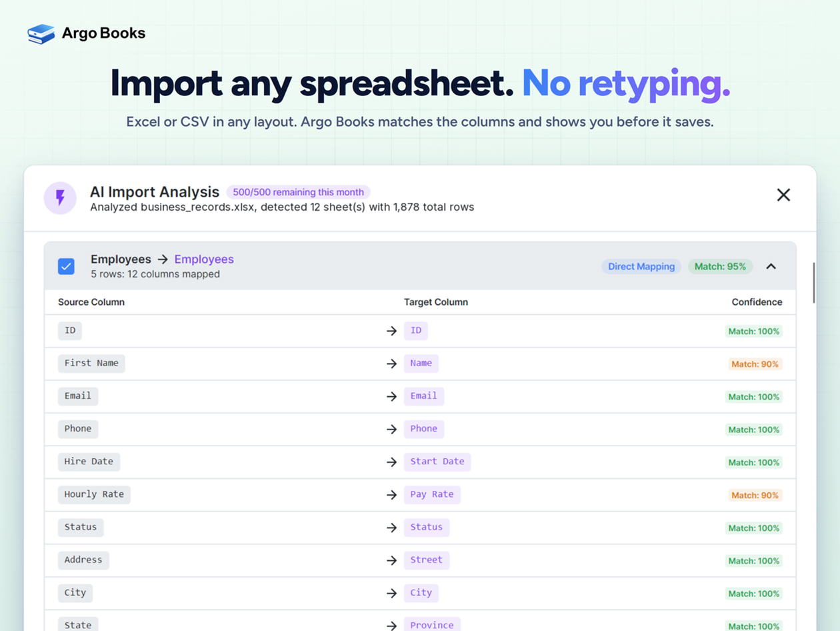Collapse the Employees mapping section

pos(771,266)
